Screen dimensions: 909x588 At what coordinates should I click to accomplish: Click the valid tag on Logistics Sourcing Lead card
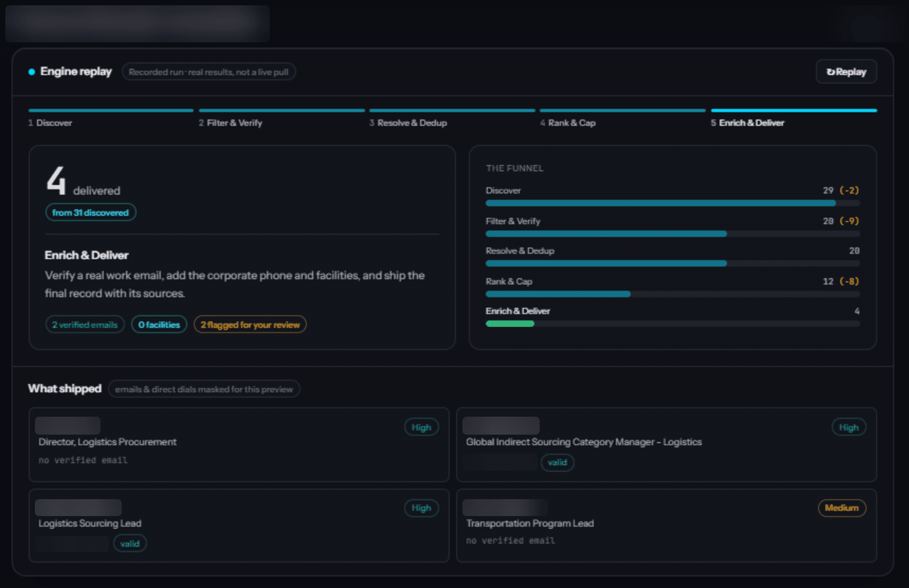[130, 544]
